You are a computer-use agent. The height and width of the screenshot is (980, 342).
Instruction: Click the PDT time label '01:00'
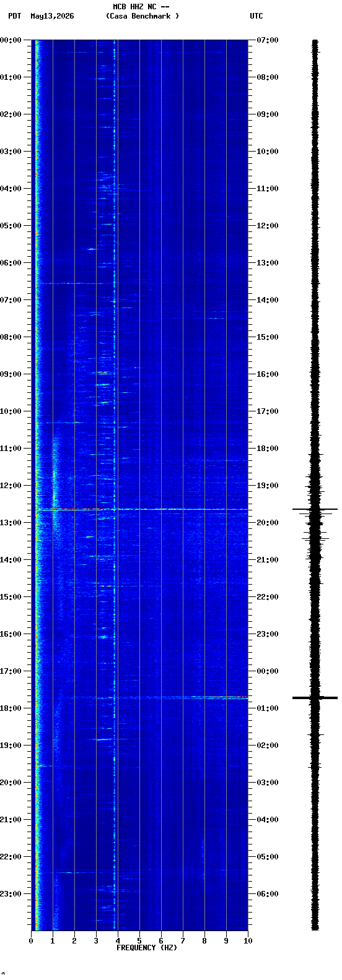[x=11, y=77]
